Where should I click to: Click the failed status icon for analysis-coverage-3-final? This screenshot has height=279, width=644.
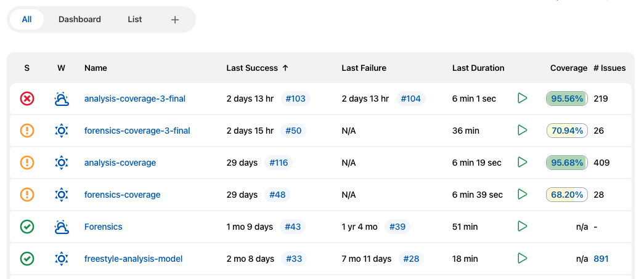27,99
